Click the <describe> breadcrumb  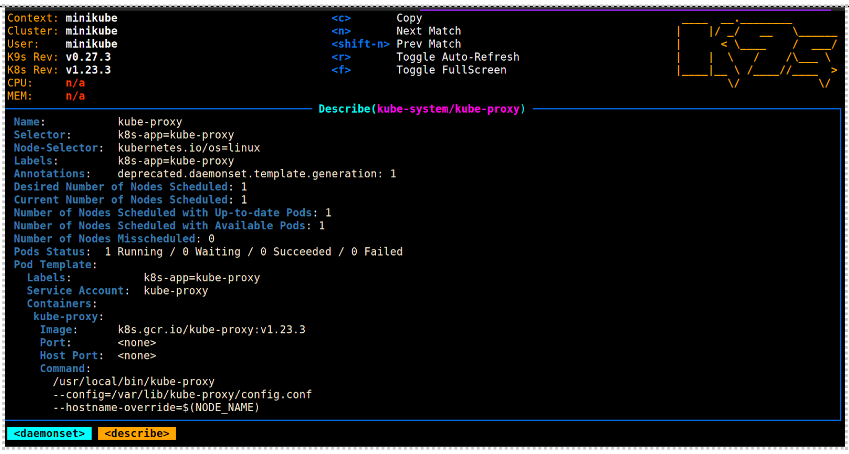137,433
